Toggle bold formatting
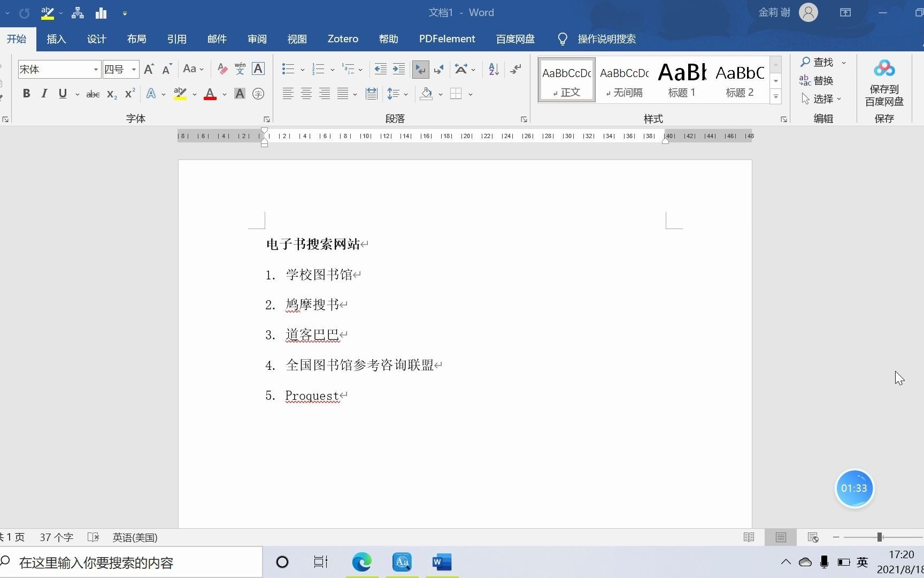 click(26, 94)
